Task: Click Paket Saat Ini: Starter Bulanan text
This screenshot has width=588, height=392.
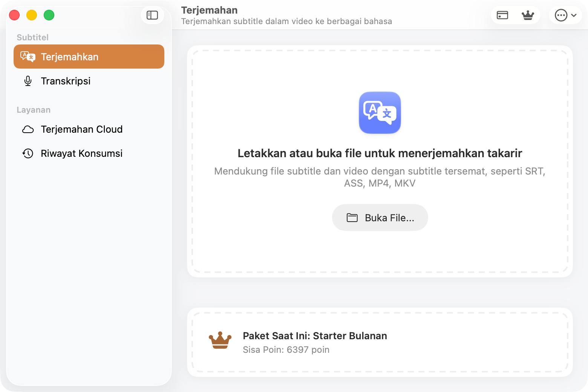Action: (x=315, y=336)
